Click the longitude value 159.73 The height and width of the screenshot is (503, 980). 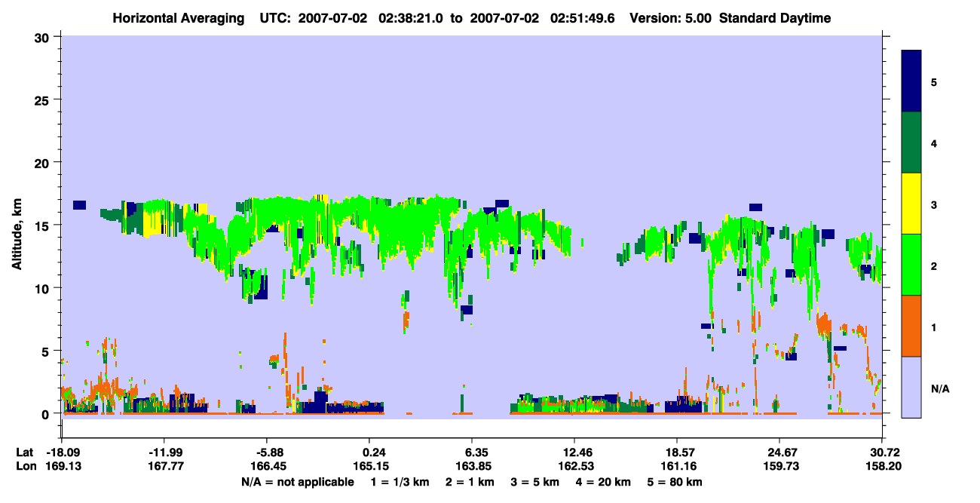779,467
